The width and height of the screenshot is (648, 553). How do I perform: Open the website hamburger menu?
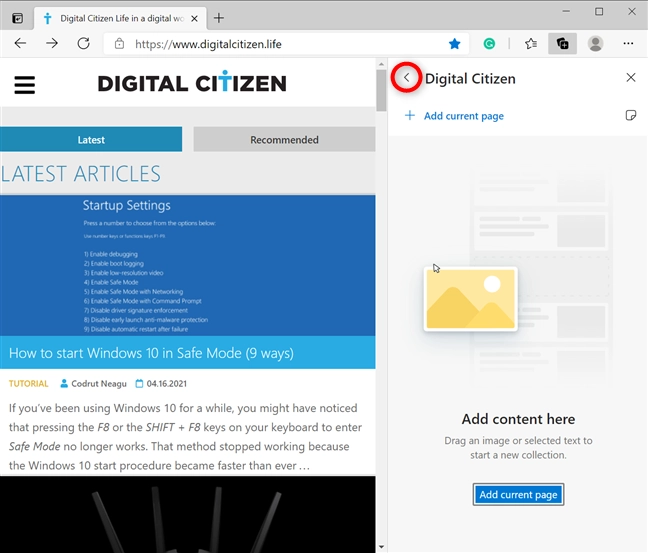(25, 85)
